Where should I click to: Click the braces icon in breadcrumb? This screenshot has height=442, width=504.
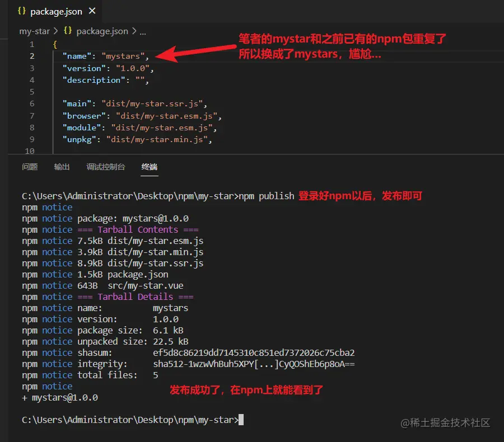click(x=68, y=31)
